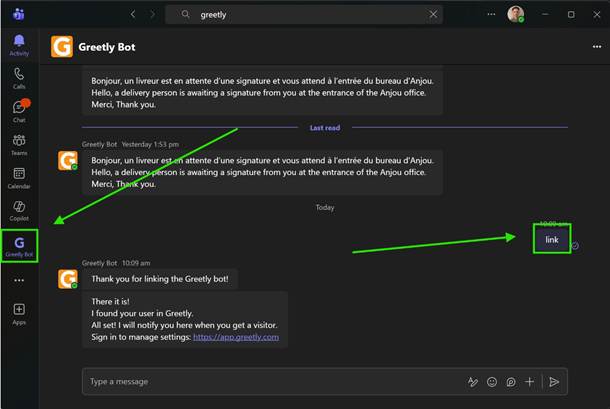
Task: Open chat options ellipsis beside Greetly Bot header
Action: pyautogui.click(x=597, y=47)
